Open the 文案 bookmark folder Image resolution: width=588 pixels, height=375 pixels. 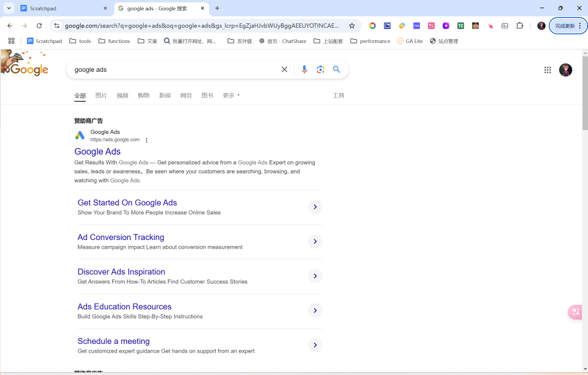tap(148, 41)
